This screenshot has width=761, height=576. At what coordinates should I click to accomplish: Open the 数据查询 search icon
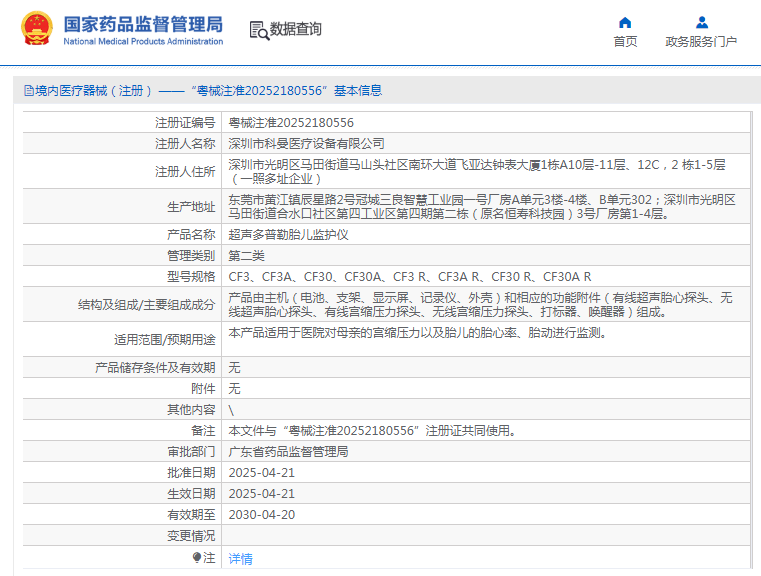[x=259, y=31]
